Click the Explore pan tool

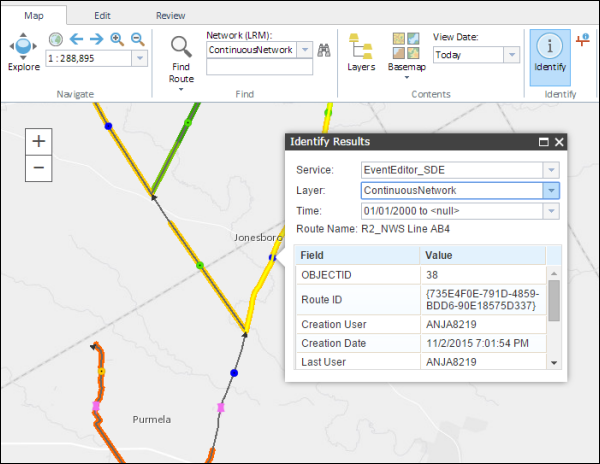pos(24,48)
